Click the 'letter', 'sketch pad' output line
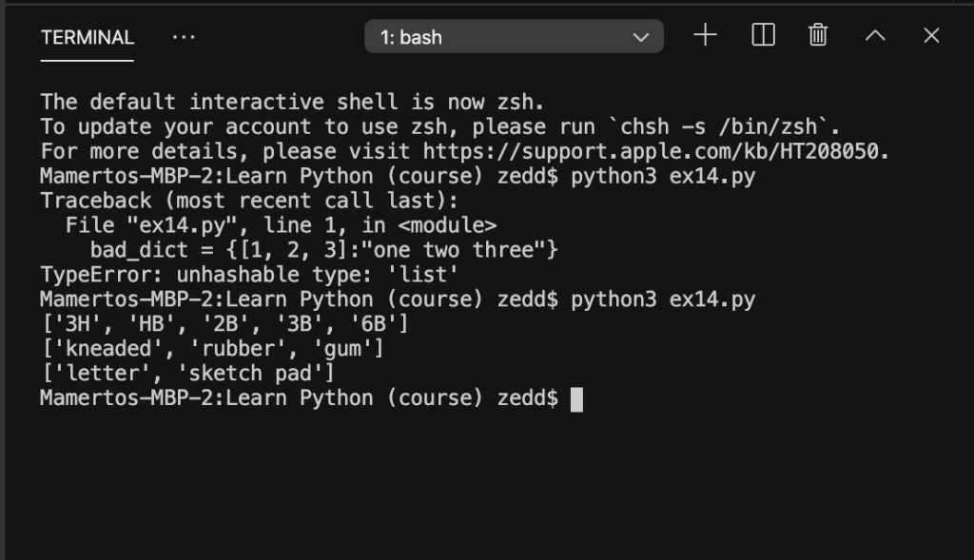This screenshot has height=560, width=974. point(187,373)
